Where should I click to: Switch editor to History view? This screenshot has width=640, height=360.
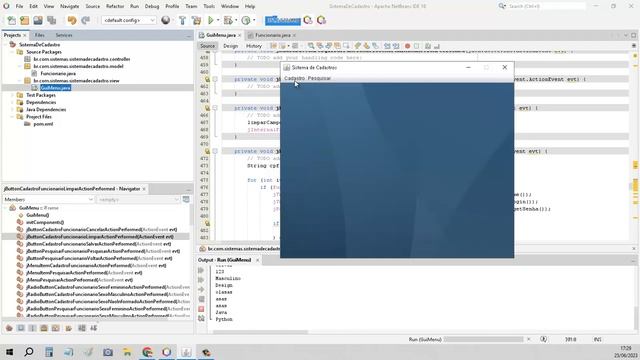tap(253, 46)
